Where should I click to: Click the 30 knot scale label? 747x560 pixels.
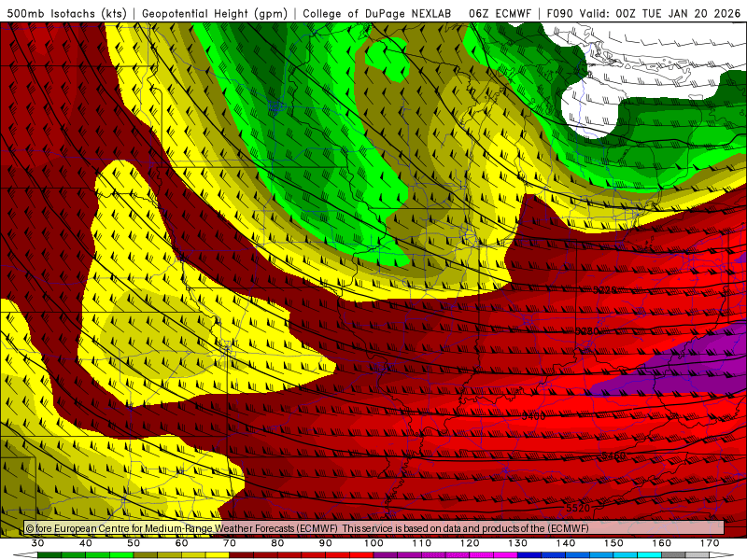coord(37,543)
